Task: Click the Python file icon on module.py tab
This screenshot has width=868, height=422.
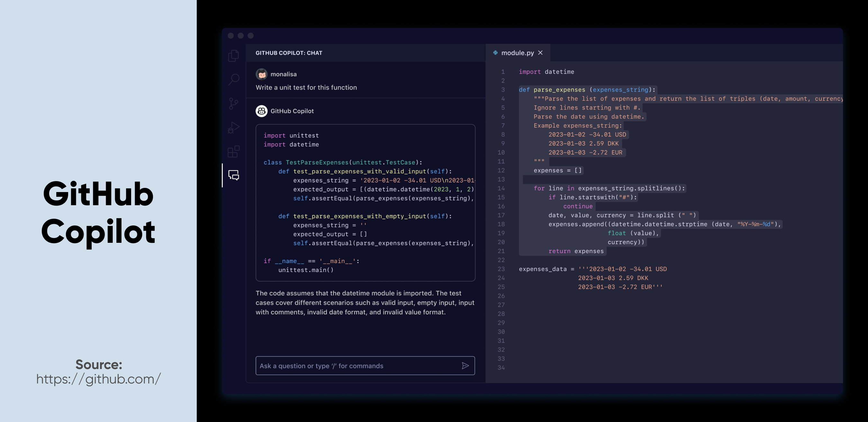Action: click(495, 53)
